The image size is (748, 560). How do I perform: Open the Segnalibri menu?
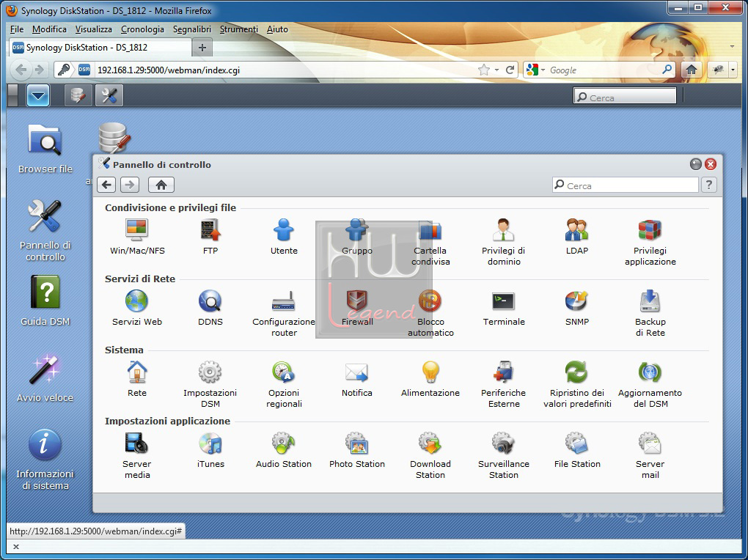tap(192, 29)
